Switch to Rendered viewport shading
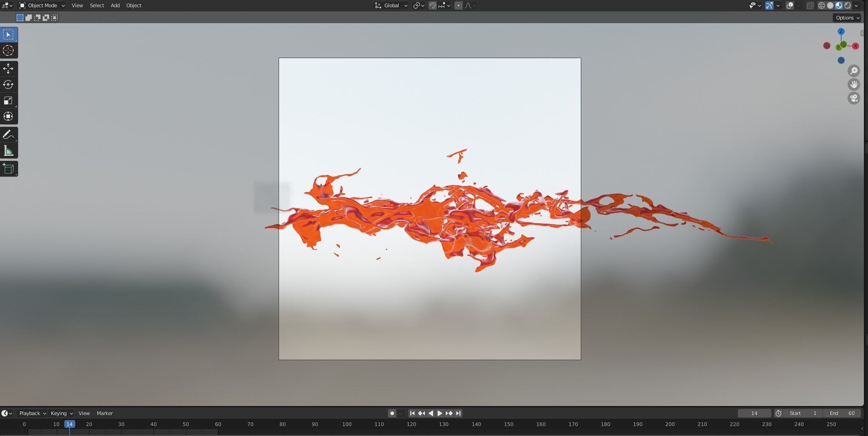 click(x=847, y=5)
